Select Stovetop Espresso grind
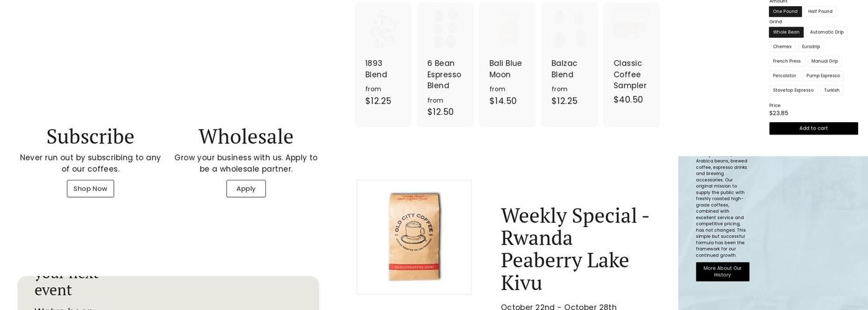The height and width of the screenshot is (310, 868). tap(793, 91)
